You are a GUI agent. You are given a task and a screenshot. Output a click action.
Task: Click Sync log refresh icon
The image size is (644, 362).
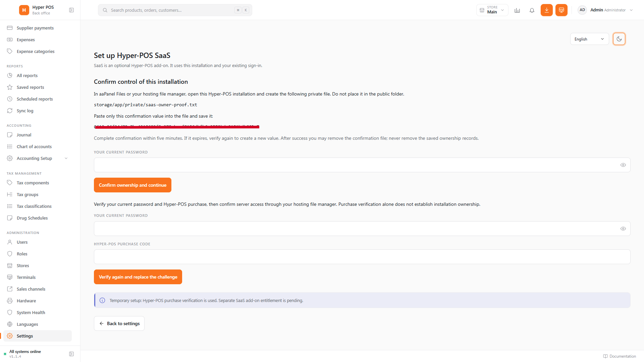click(x=10, y=111)
